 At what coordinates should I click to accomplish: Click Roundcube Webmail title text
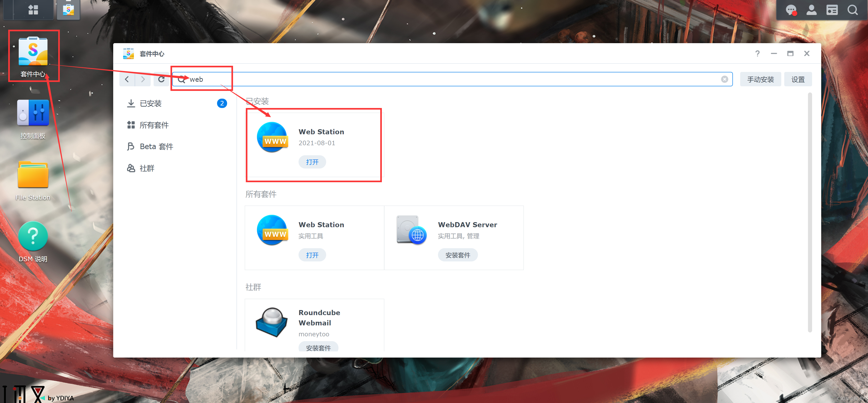coord(319,318)
